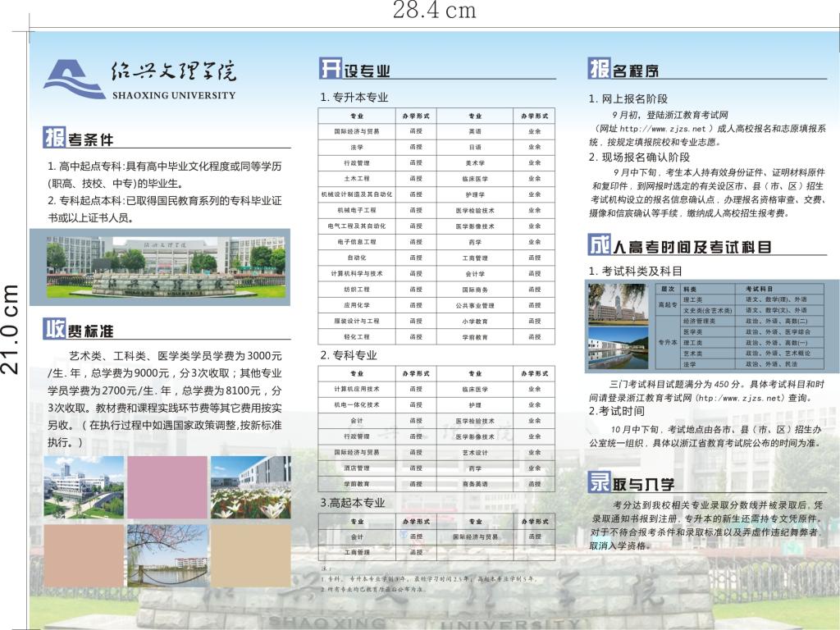Viewport: 840px width, 630px height.
Task: Select the lakeside cherry blossom photo
Action: [167, 554]
